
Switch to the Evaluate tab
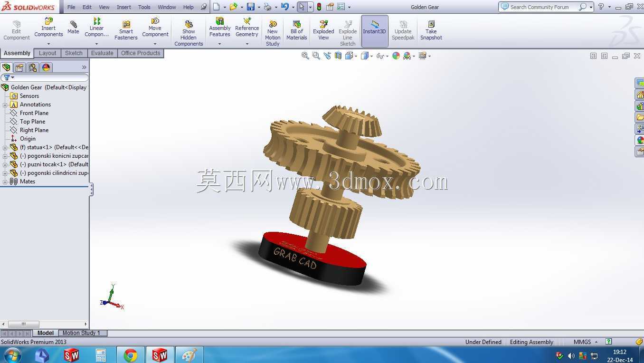[x=102, y=53]
